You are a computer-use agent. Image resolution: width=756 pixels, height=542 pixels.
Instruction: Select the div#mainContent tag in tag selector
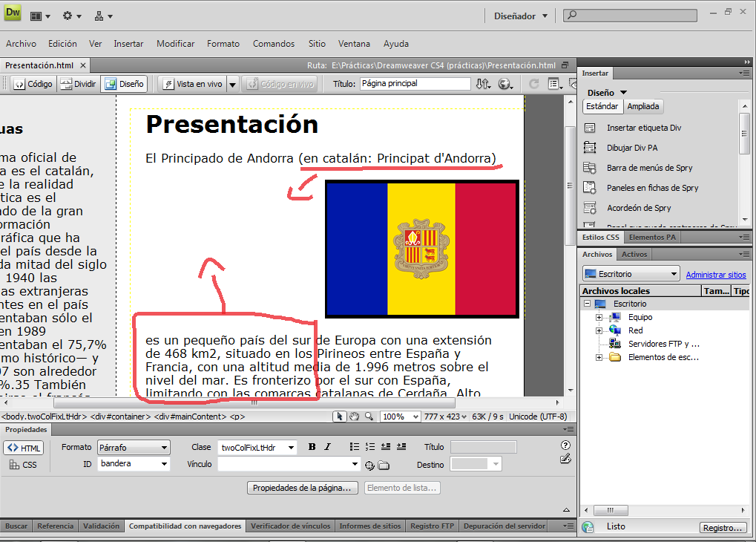click(190, 417)
